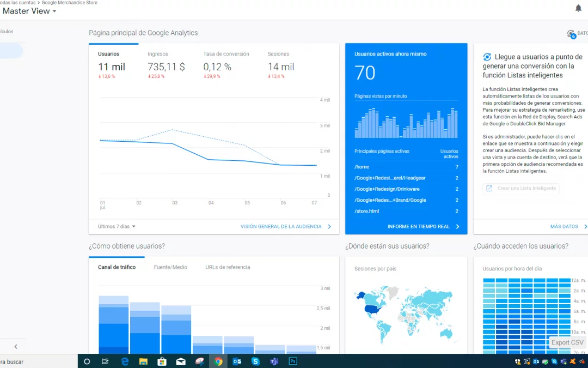Open the Más datos link
The width and height of the screenshot is (588, 368).
564,226
